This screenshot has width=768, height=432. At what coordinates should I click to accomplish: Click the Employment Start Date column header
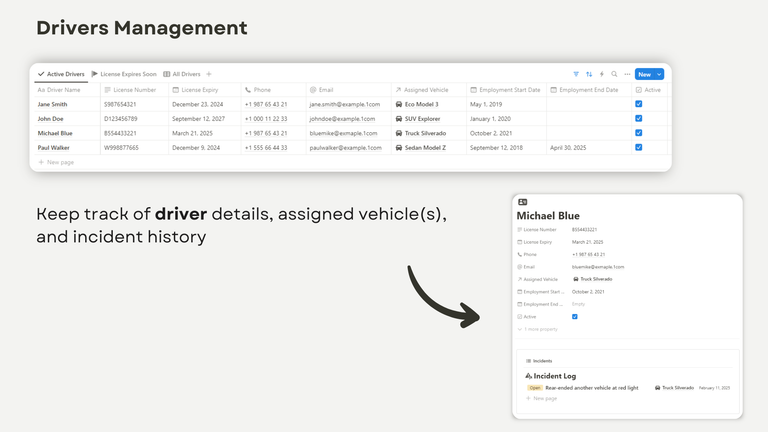coord(505,90)
